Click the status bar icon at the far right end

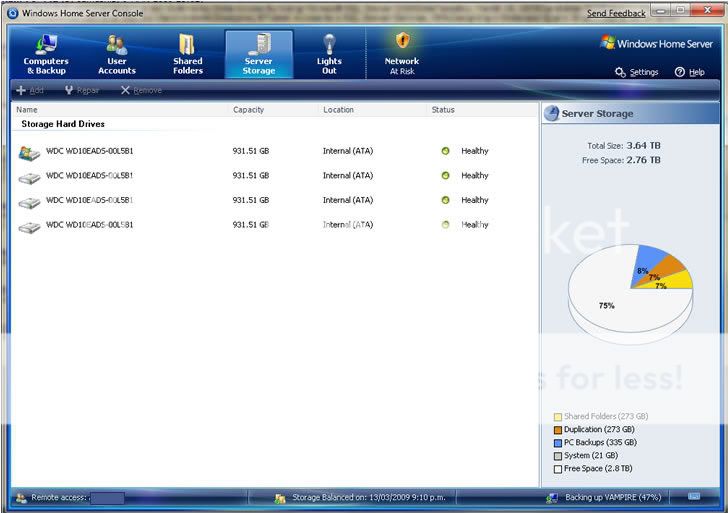click(694, 496)
